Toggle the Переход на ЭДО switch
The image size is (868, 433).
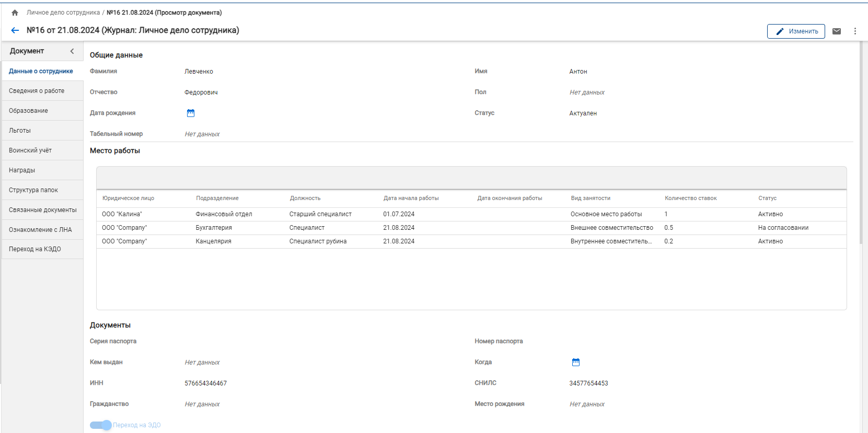coord(101,425)
